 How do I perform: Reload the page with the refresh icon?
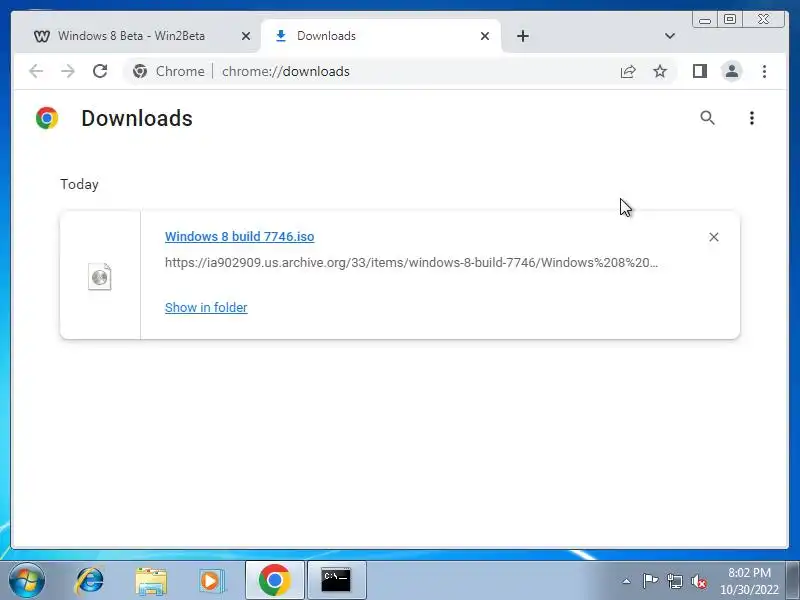coord(100,71)
